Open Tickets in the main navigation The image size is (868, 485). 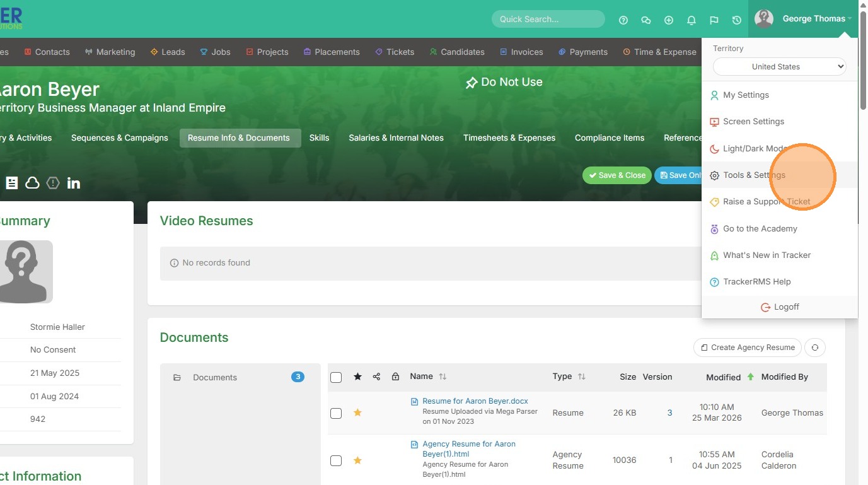point(395,52)
